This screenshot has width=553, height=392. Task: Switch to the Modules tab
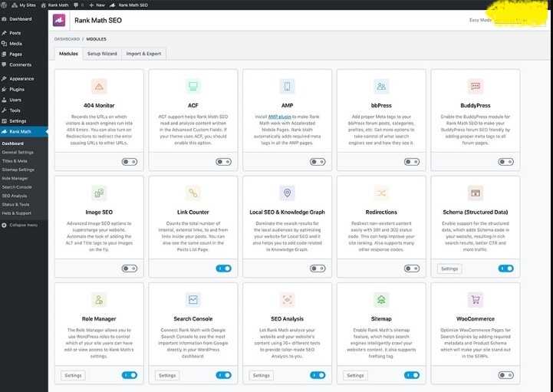pyautogui.click(x=68, y=54)
